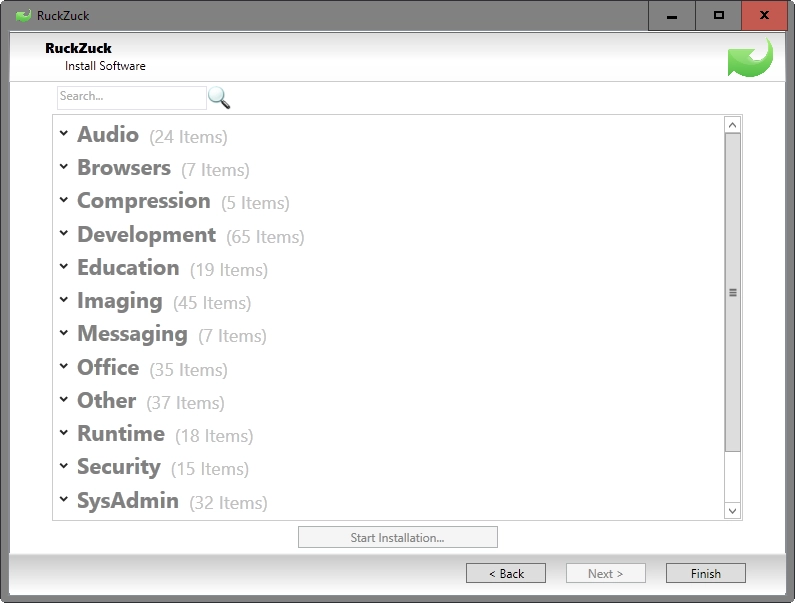Minimize the RuckZuck window
The image size is (795, 603).
(672, 16)
